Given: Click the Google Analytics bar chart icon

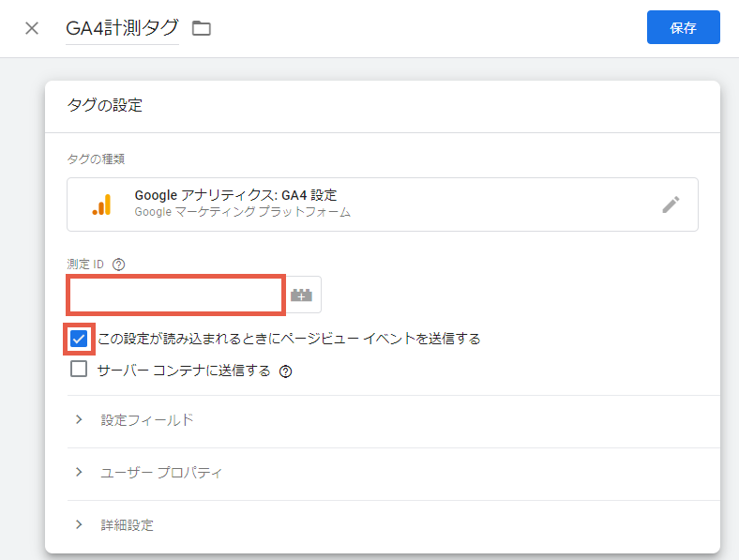Looking at the screenshot, I should point(102,204).
